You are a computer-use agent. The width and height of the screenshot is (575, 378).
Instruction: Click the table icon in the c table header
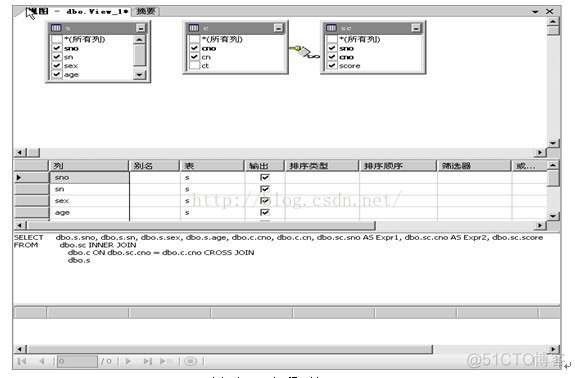coord(194,28)
